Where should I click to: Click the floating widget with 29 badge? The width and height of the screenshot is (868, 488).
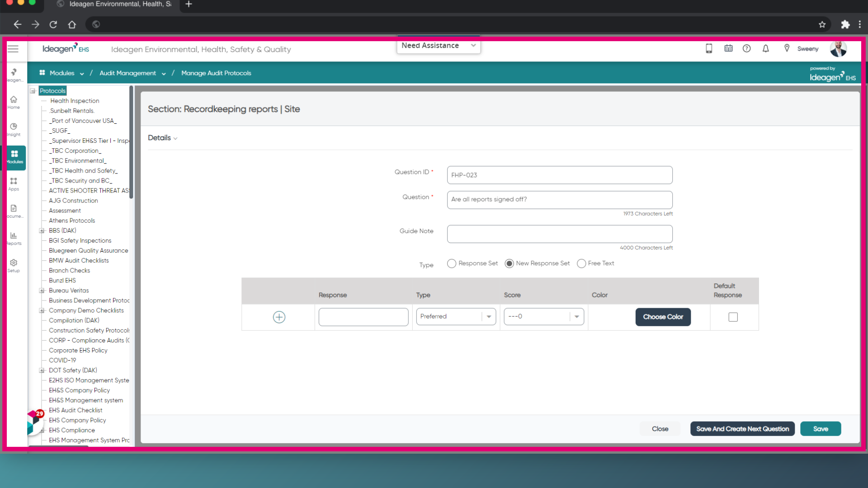pyautogui.click(x=35, y=422)
